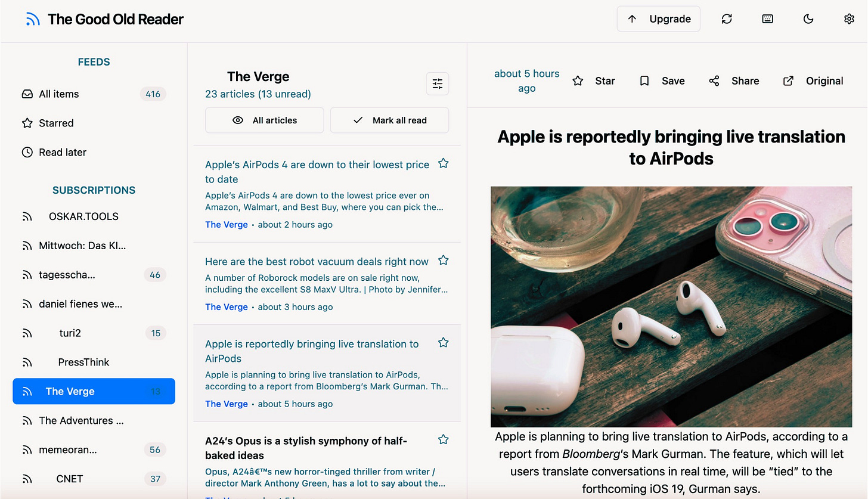Click RSS icon beside CNET

27,479
